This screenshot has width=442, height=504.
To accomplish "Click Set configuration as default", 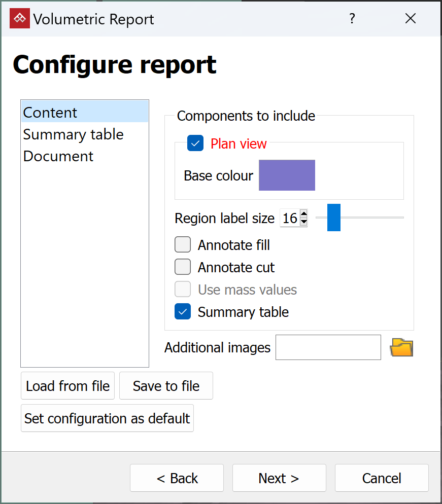I will tap(107, 418).
